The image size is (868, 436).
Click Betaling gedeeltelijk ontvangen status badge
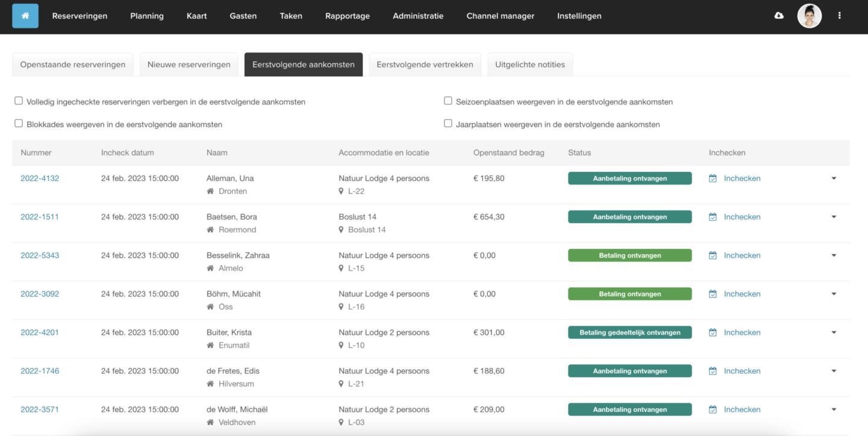click(629, 332)
